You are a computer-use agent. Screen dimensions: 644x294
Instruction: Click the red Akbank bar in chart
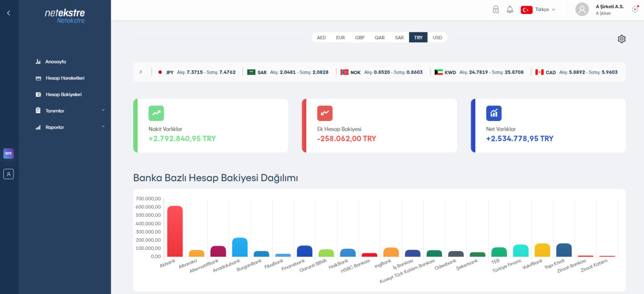pos(175,231)
